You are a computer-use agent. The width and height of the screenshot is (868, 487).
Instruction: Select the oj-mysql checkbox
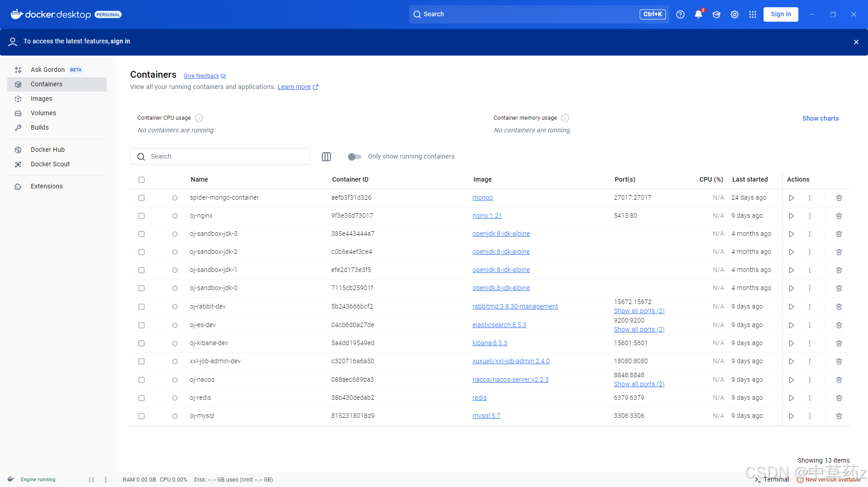point(142,416)
